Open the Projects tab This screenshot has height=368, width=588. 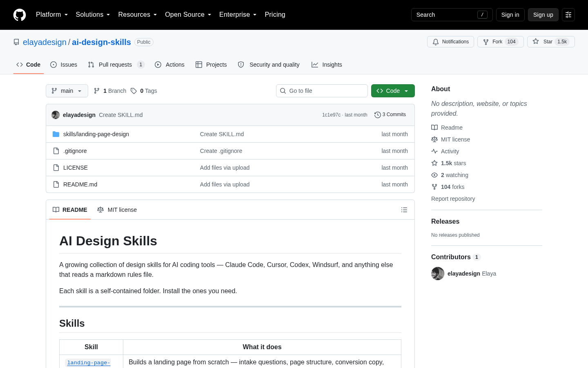[211, 65]
